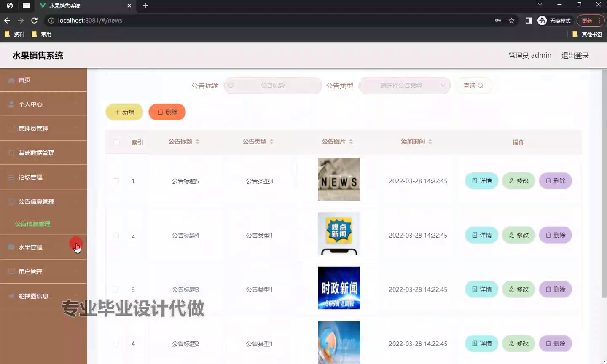
Task: Click the orange 删除 batch button
Action: tap(167, 112)
